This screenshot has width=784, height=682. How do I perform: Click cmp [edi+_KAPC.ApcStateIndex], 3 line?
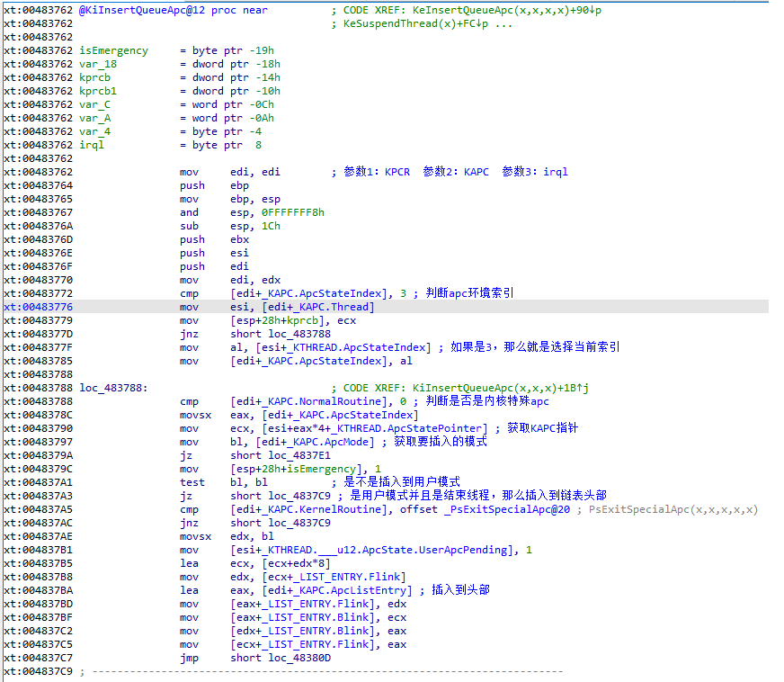pos(293,293)
